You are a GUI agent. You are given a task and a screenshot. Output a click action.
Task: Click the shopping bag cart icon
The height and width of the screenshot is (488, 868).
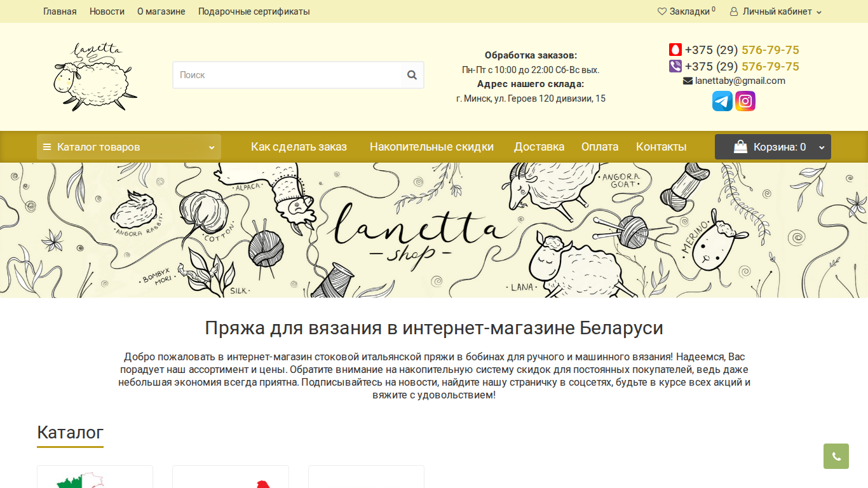coord(740,147)
